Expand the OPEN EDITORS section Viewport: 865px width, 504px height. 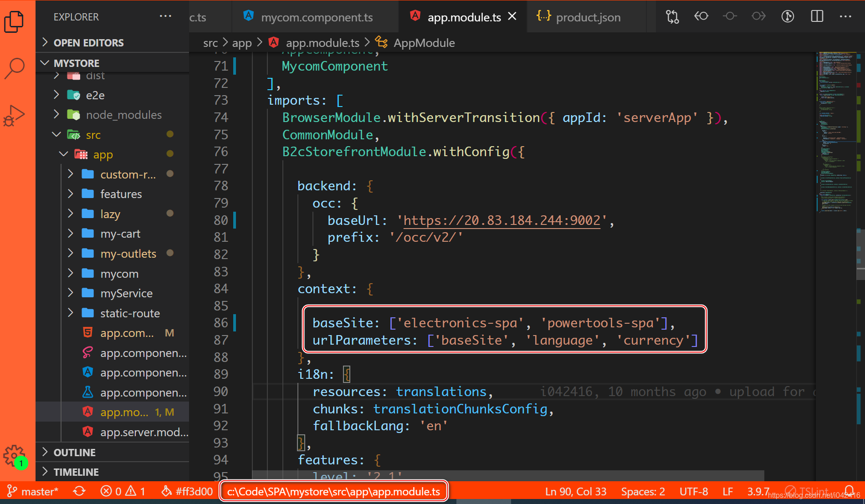(x=112, y=43)
